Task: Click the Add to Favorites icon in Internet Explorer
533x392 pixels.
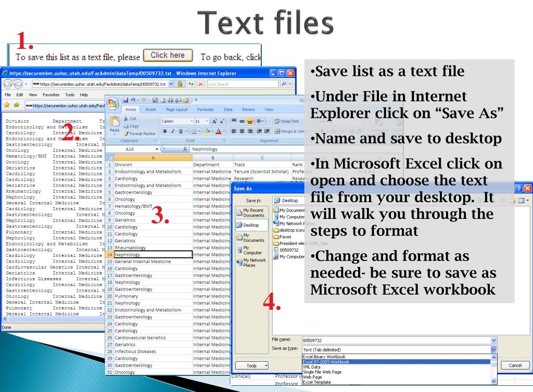Action: pos(16,105)
